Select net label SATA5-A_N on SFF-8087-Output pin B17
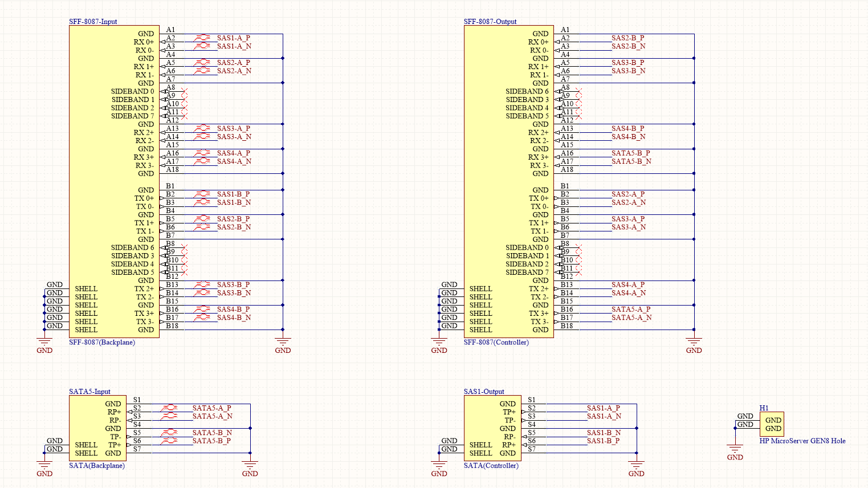Image resolution: width=868 pixels, height=488 pixels. [631, 318]
